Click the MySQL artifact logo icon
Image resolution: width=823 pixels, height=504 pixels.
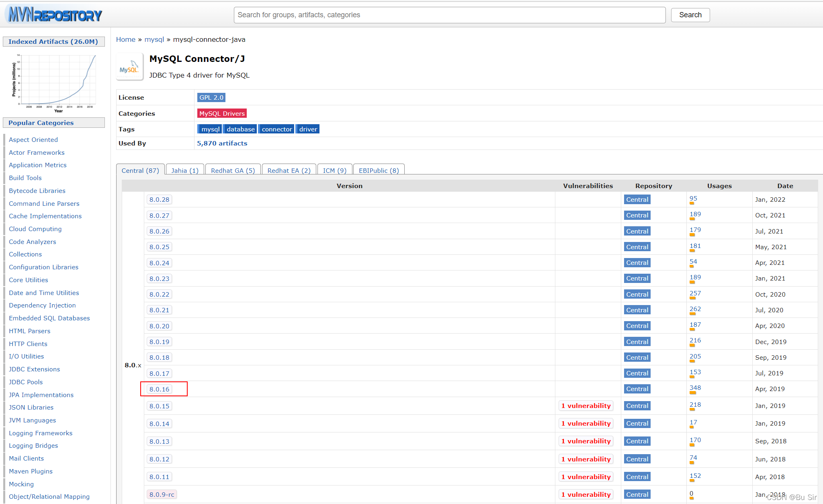(x=129, y=67)
